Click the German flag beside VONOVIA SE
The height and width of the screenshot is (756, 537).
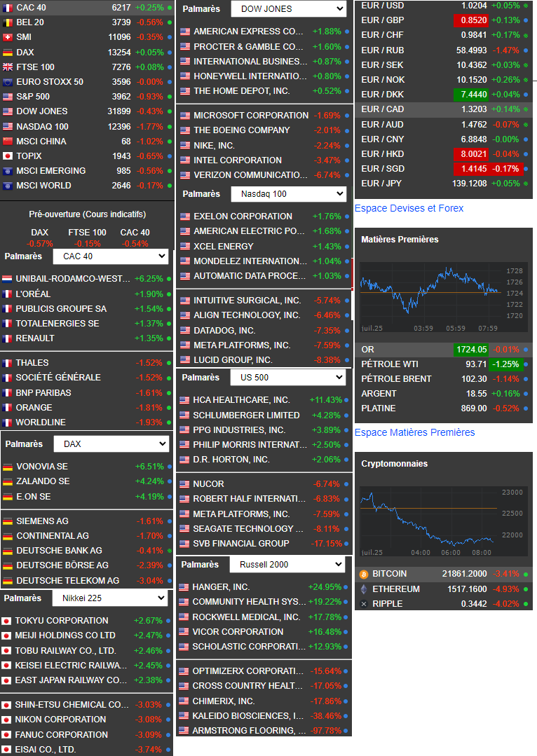pyautogui.click(x=8, y=467)
